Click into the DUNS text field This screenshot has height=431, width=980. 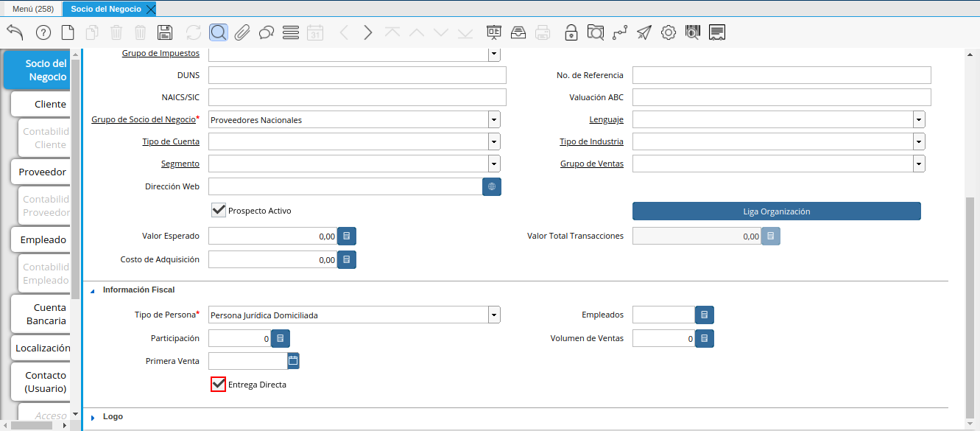coord(357,75)
